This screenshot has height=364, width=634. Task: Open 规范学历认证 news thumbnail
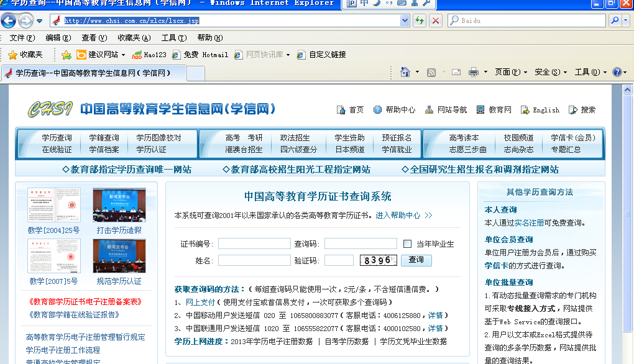[119, 256]
